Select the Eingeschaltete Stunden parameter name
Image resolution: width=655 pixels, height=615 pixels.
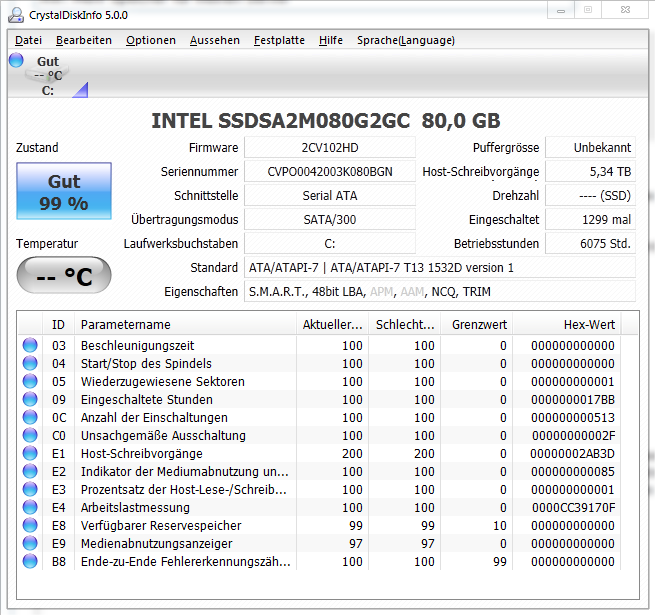[147, 399]
